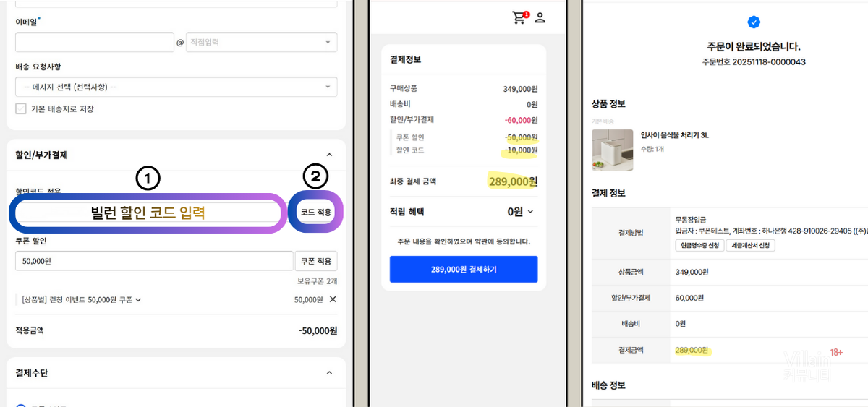Expand the 런칭 이벤트 50,000원 쿠폰 details
The image size is (868, 407).
(x=138, y=299)
